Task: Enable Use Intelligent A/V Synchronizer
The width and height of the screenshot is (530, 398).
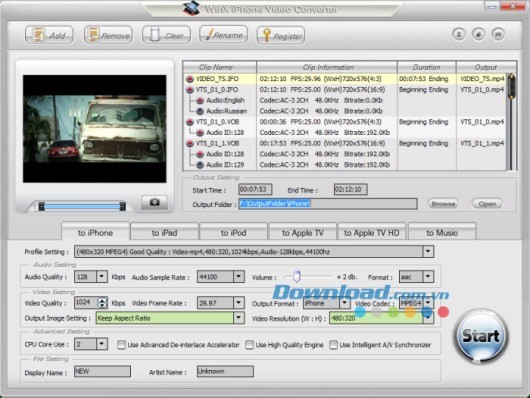Action: [333, 345]
